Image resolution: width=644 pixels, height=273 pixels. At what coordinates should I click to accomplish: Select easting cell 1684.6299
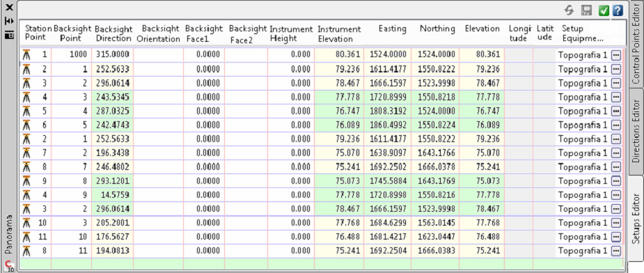tap(388, 223)
